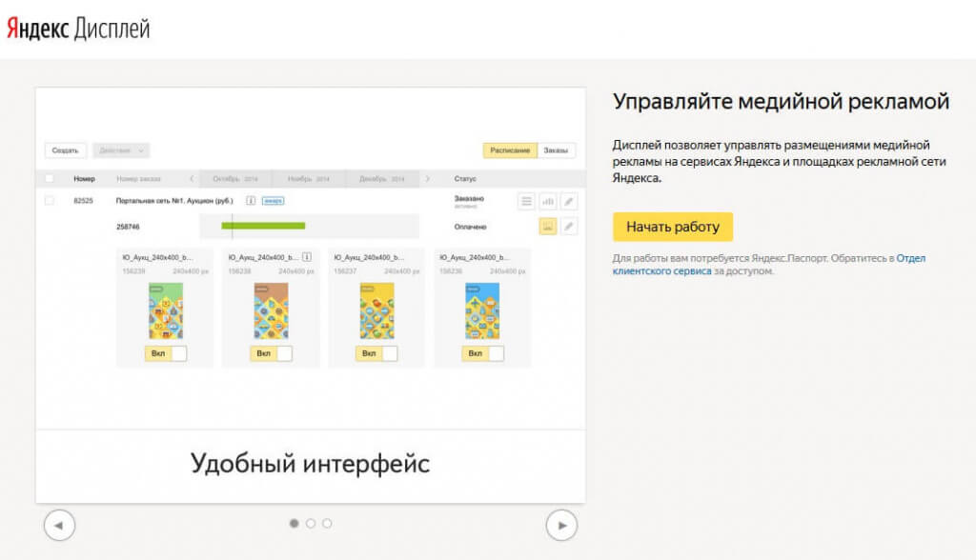976x560 pixels.
Task: Check the checkbox for order 82525
Action: tap(50, 201)
